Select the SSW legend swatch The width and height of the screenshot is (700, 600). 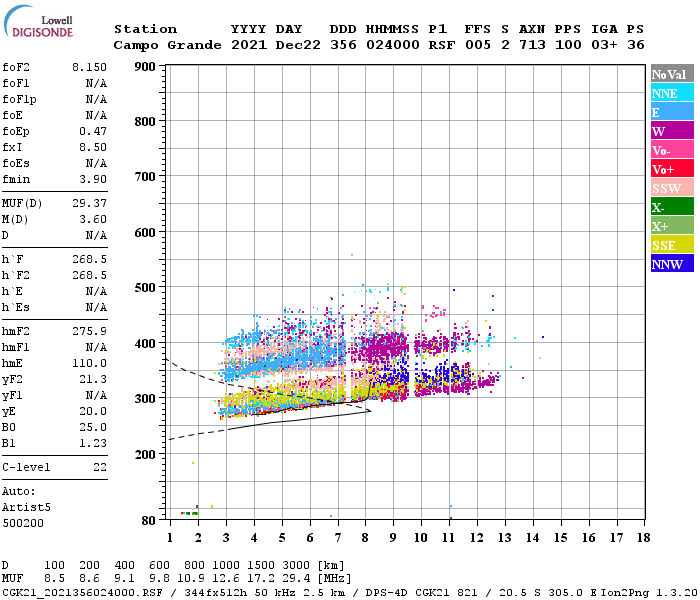[x=672, y=188]
